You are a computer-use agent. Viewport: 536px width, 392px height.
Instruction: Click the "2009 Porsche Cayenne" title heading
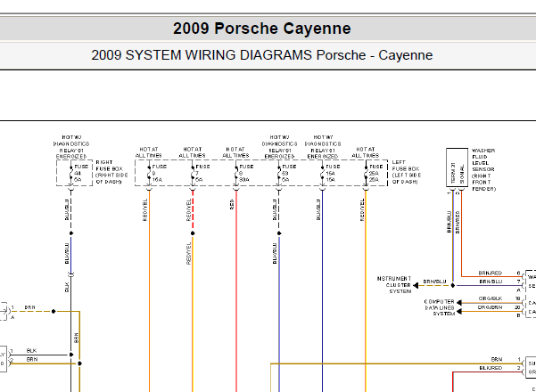[x=262, y=29]
